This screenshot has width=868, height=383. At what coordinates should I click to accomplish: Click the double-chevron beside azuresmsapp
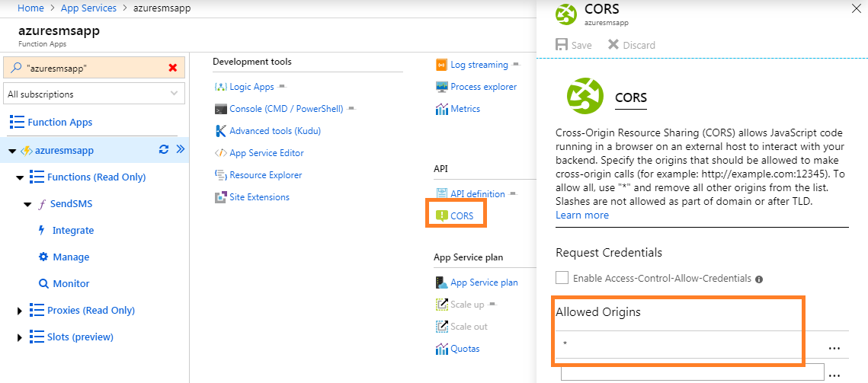point(180,149)
